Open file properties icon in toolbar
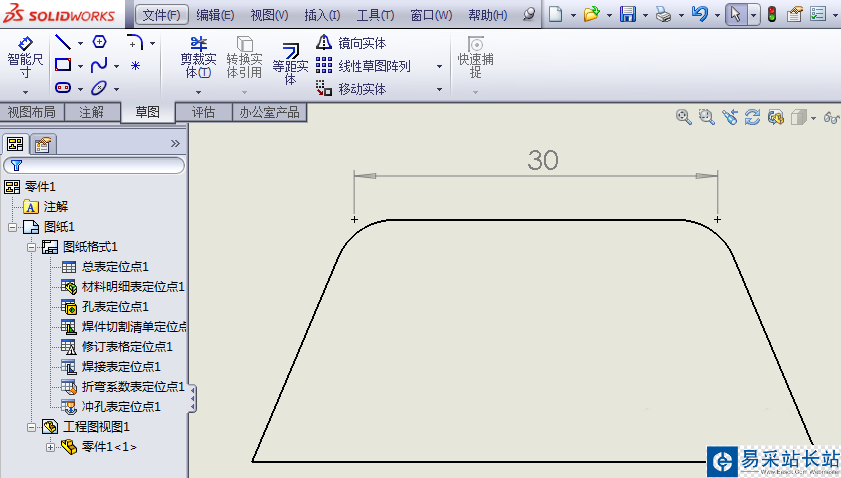This screenshot has height=478, width=841. [x=794, y=14]
